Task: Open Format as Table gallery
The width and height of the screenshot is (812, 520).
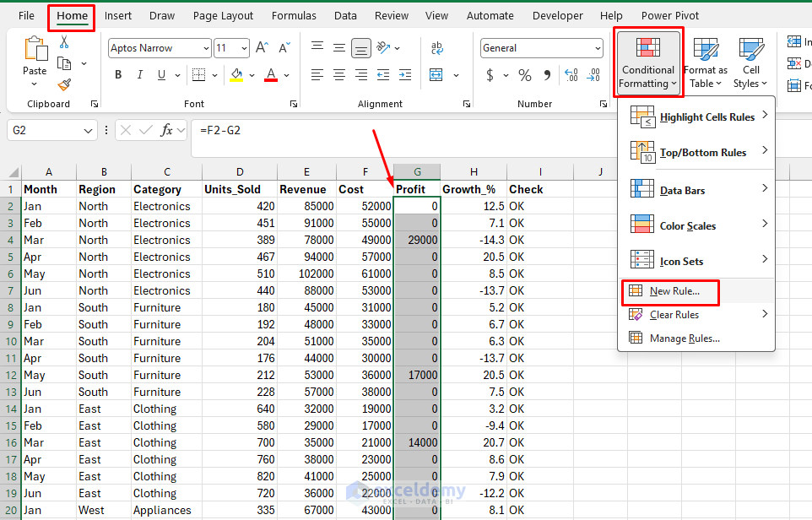Action: [706, 62]
